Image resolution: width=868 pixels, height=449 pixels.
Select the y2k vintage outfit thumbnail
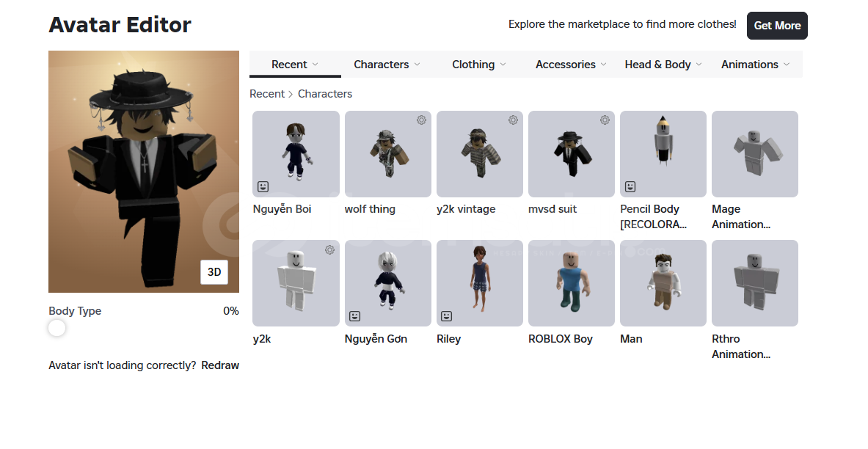click(480, 154)
